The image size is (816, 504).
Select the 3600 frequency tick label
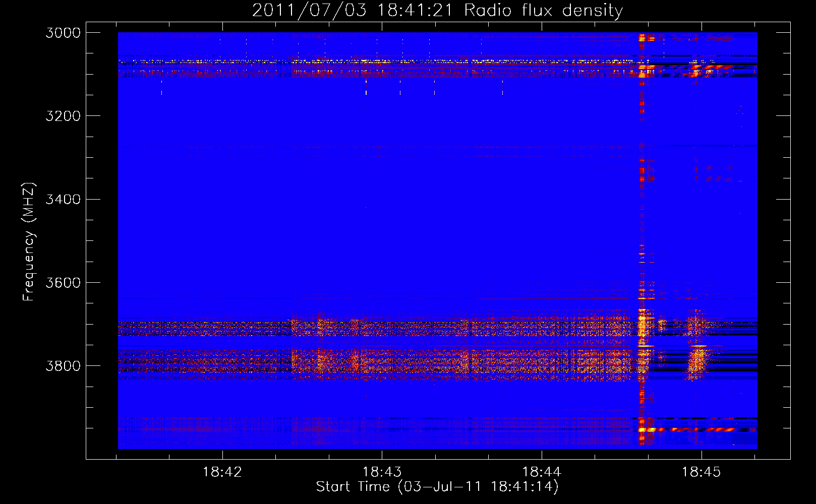pos(63,283)
